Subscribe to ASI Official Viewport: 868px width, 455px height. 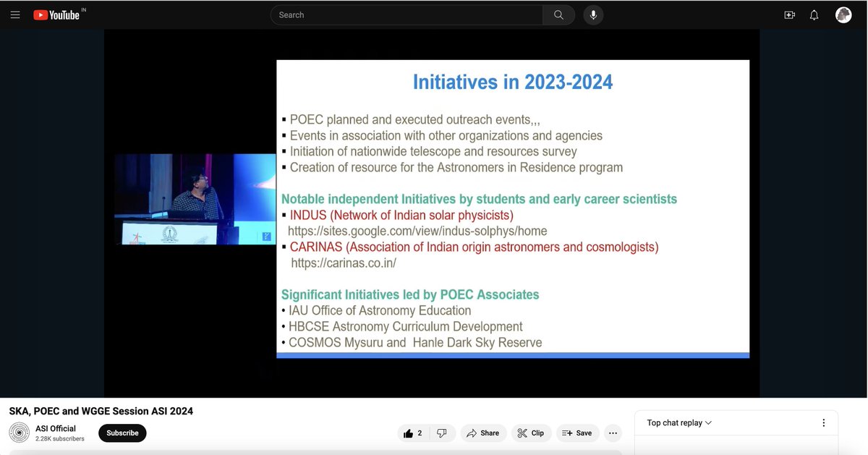(122, 433)
